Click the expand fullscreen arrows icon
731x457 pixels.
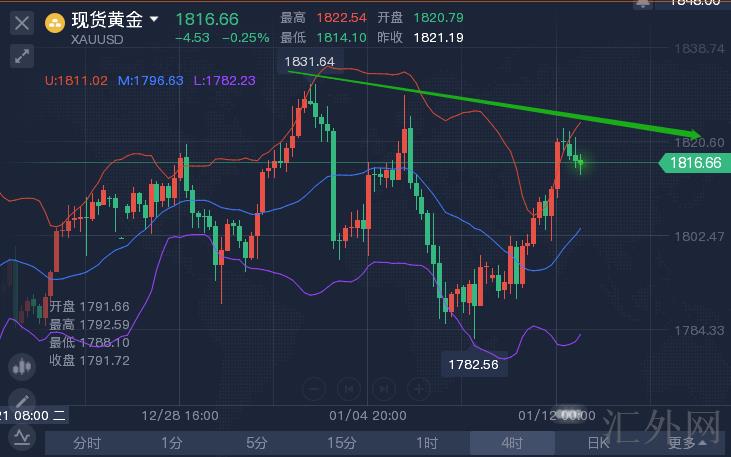21,56
